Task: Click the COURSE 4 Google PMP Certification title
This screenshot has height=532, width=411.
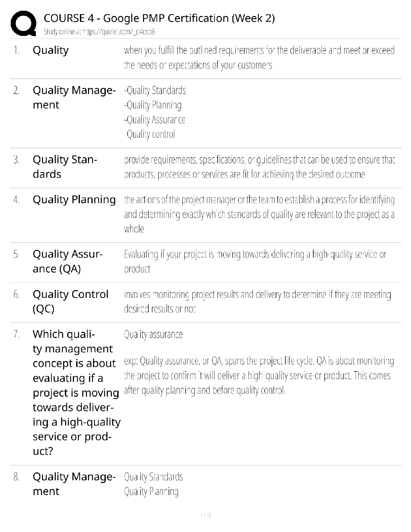Action: click(x=159, y=18)
